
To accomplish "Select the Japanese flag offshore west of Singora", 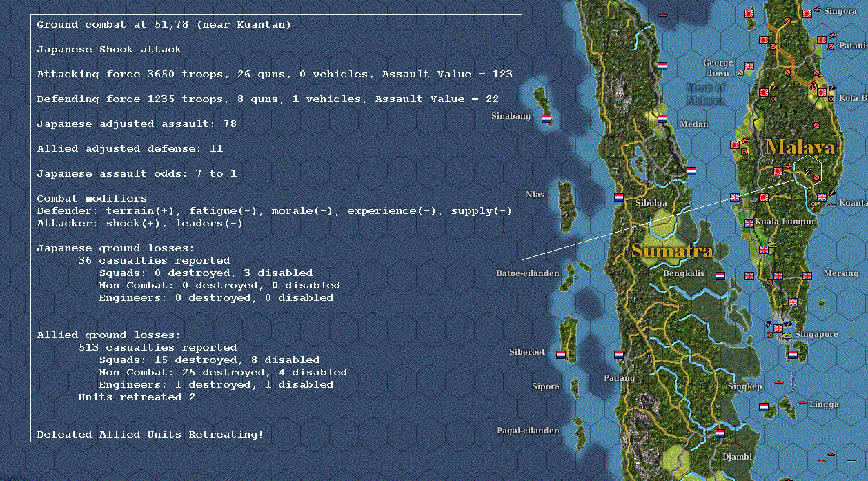I will click(749, 13).
